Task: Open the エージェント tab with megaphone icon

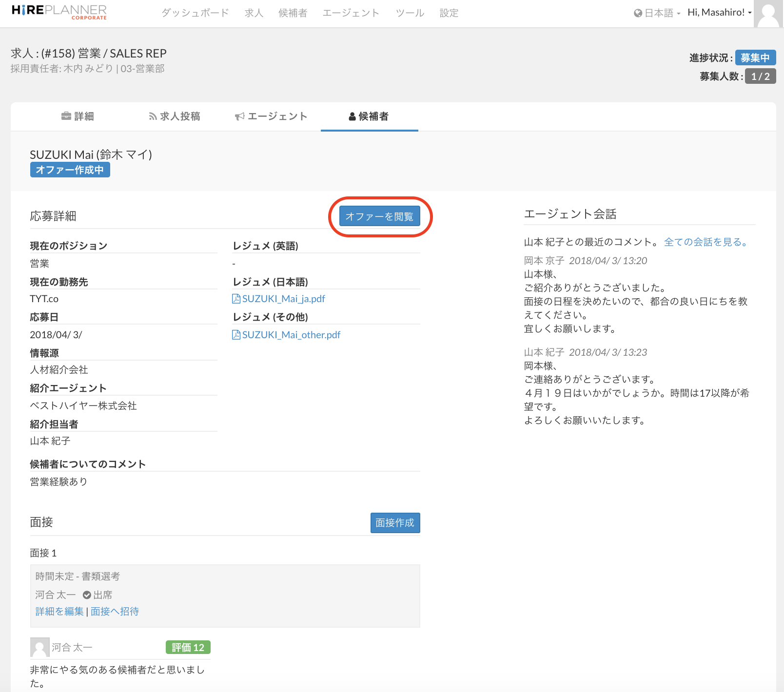Action: (271, 116)
